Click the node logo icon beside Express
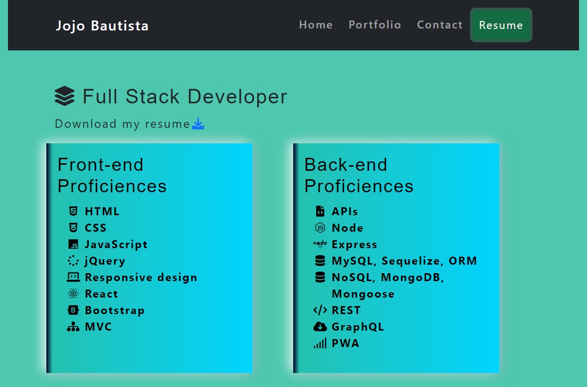The image size is (588, 387). click(320, 244)
